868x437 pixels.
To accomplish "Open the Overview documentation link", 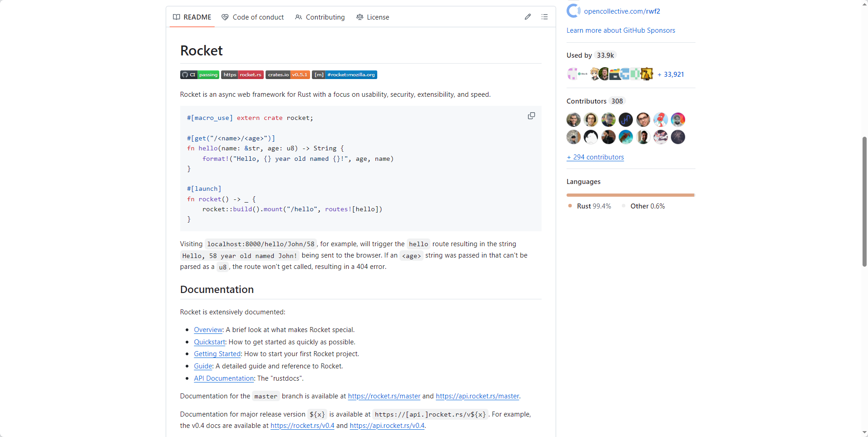I will coord(208,329).
